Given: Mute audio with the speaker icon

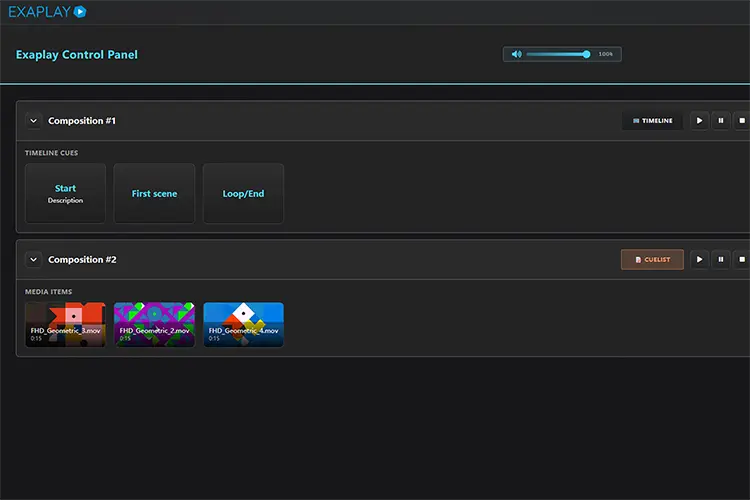Looking at the screenshot, I should pyautogui.click(x=517, y=54).
